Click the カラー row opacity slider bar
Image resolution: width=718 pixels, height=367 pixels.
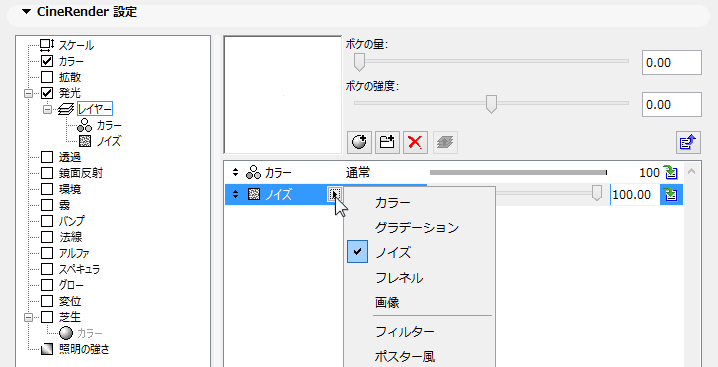pos(518,173)
